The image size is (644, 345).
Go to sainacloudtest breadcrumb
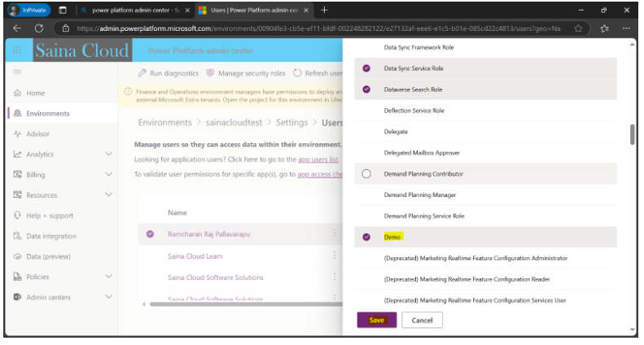[234, 122]
